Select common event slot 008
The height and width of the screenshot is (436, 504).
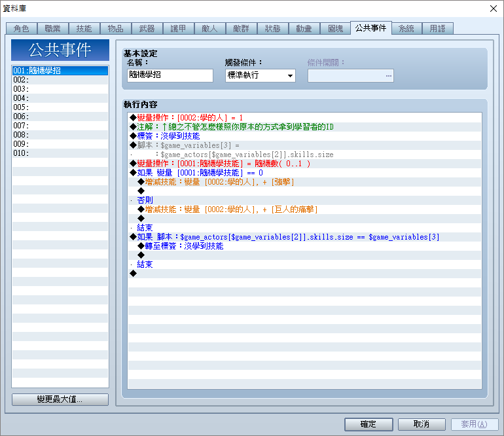pos(60,135)
